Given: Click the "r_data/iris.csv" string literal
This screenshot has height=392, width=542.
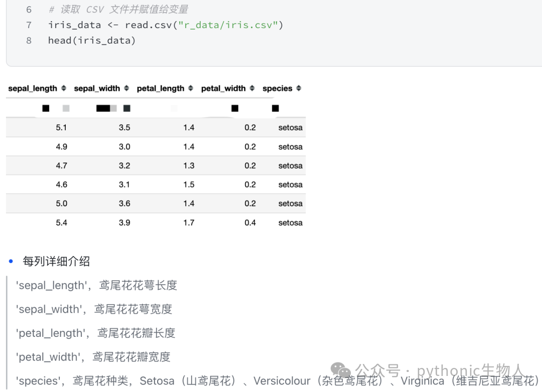Looking at the screenshot, I should click(x=228, y=25).
